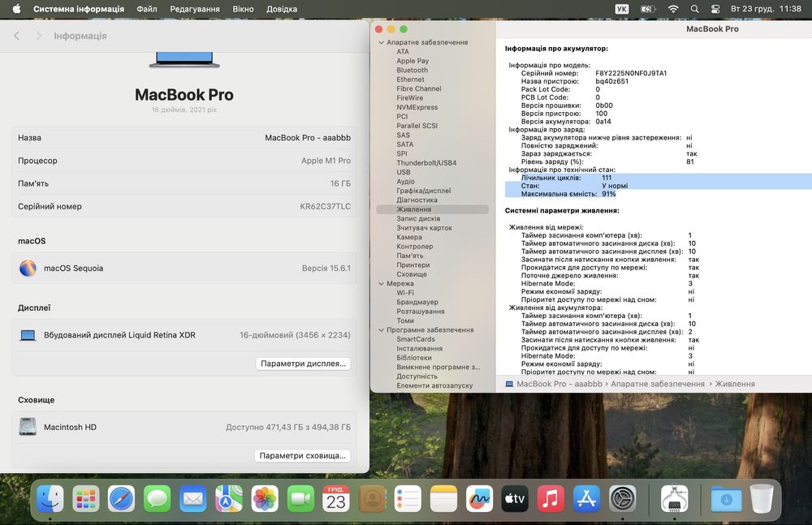
Task: Click the Максимальна ємність 91% line
Action: coord(568,194)
